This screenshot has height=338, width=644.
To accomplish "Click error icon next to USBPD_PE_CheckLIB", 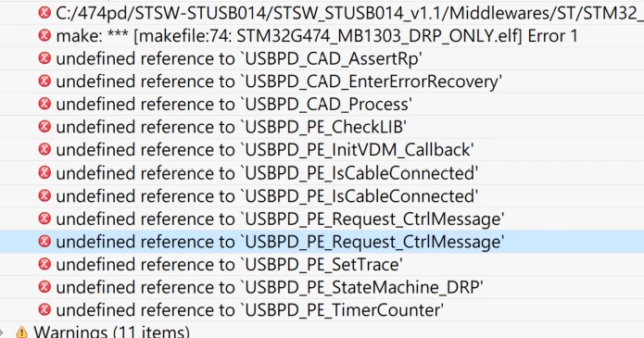I will pyautogui.click(x=44, y=127).
